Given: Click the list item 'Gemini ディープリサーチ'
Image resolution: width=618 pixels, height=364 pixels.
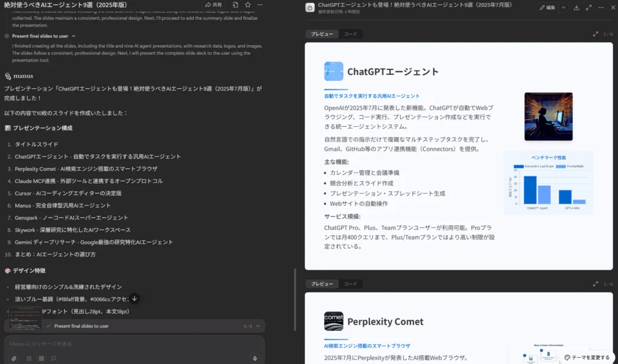Looking at the screenshot, I should pos(94,242).
